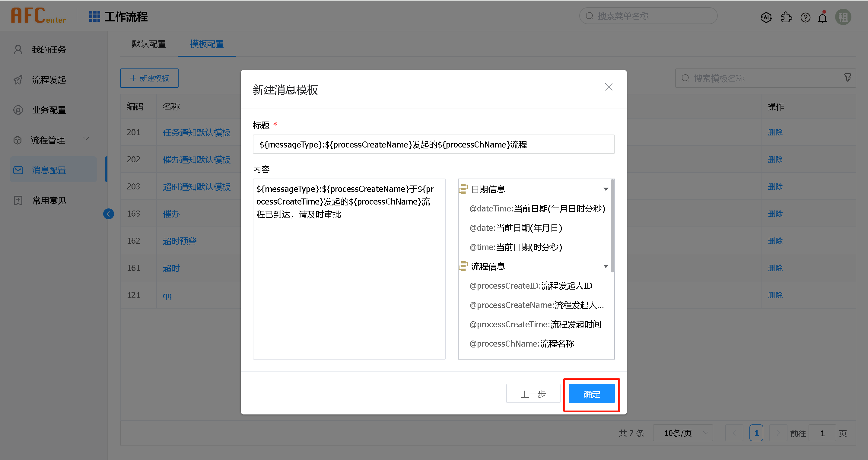
Task: Select the 消息配置 envelope icon
Action: tap(18, 170)
